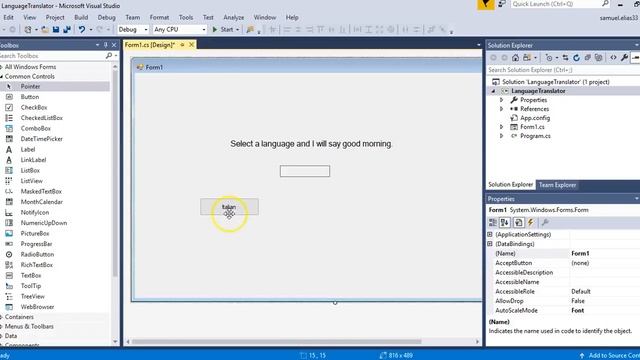
Task: Select App.config in Solution Explorer
Action: click(535, 118)
